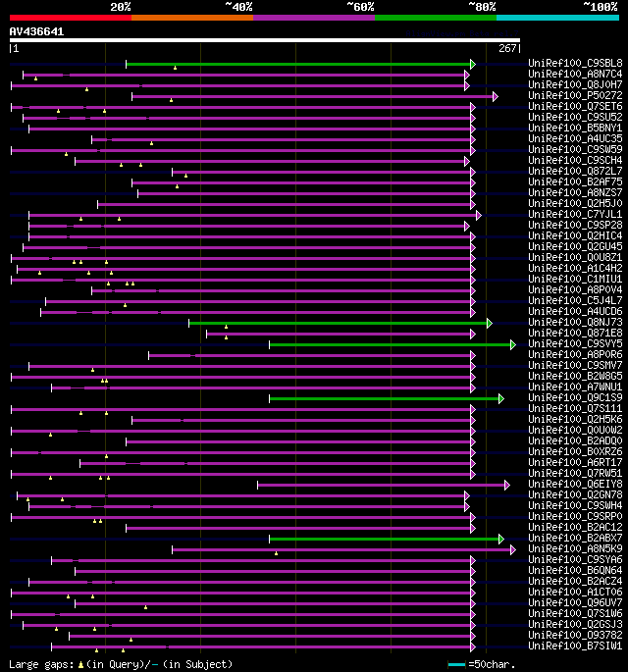Select the AV436641 query name
The width and height of the screenshot is (628, 672).
[36, 31]
